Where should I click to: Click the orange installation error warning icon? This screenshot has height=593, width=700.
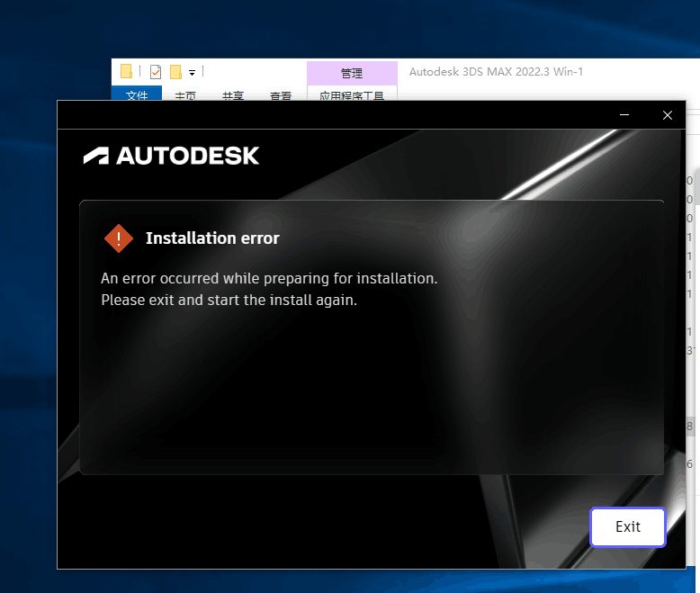click(119, 238)
